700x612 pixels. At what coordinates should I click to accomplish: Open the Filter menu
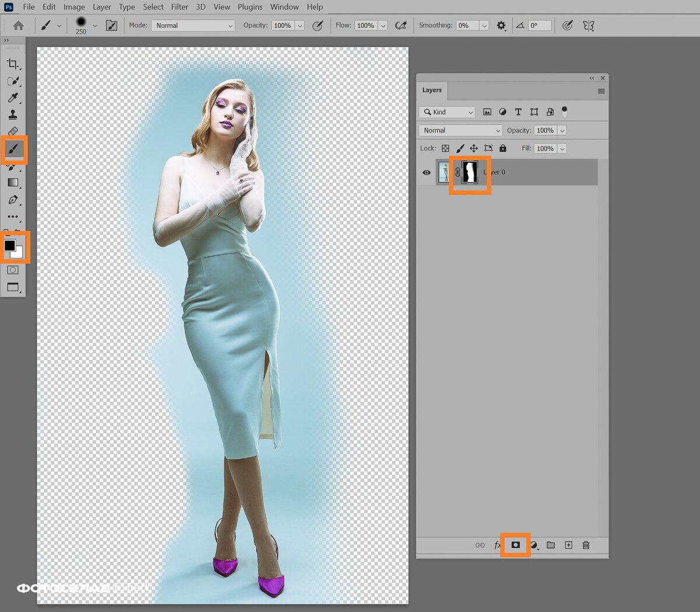(180, 7)
